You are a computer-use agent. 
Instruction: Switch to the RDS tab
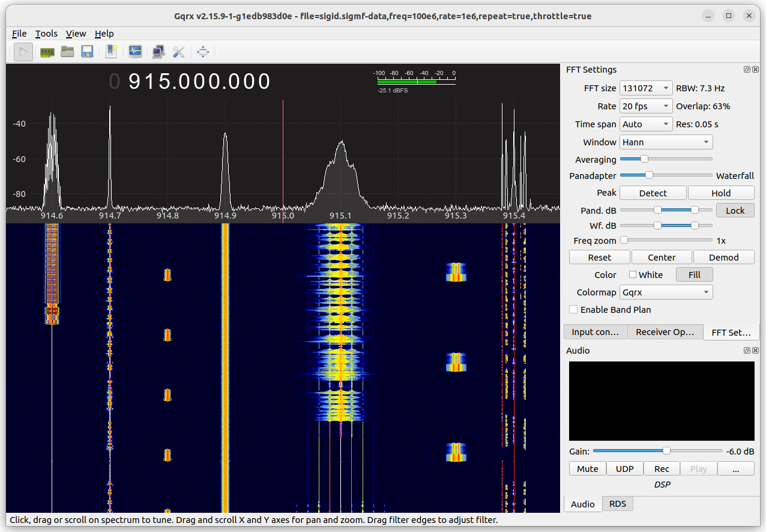(x=617, y=504)
